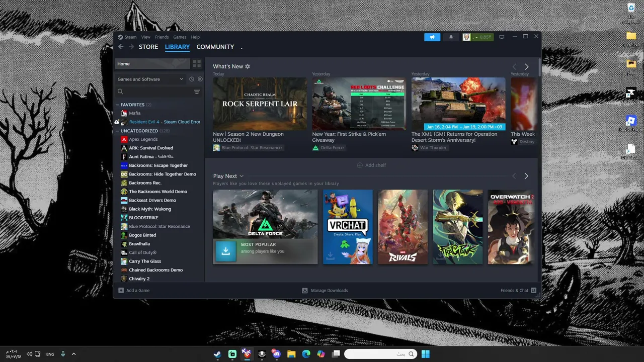The width and height of the screenshot is (644, 362).
Task: Select BLOODSTRIKE in library list
Action: (143, 218)
